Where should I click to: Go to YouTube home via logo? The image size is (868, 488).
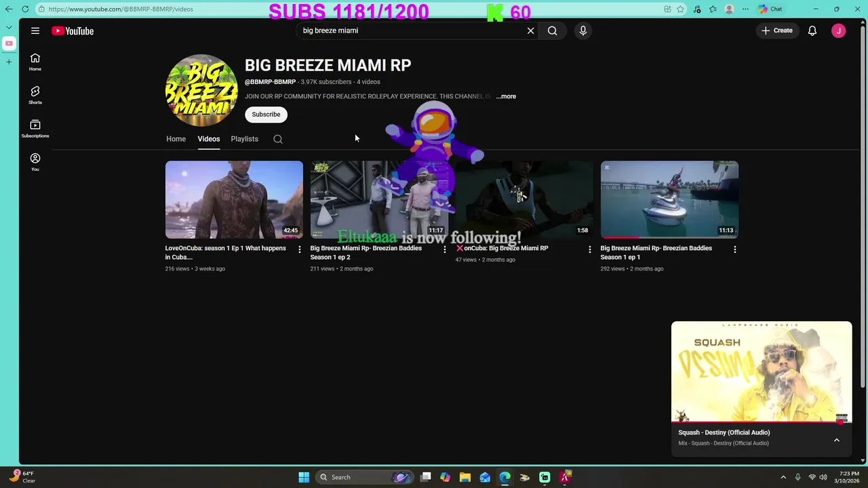click(73, 30)
